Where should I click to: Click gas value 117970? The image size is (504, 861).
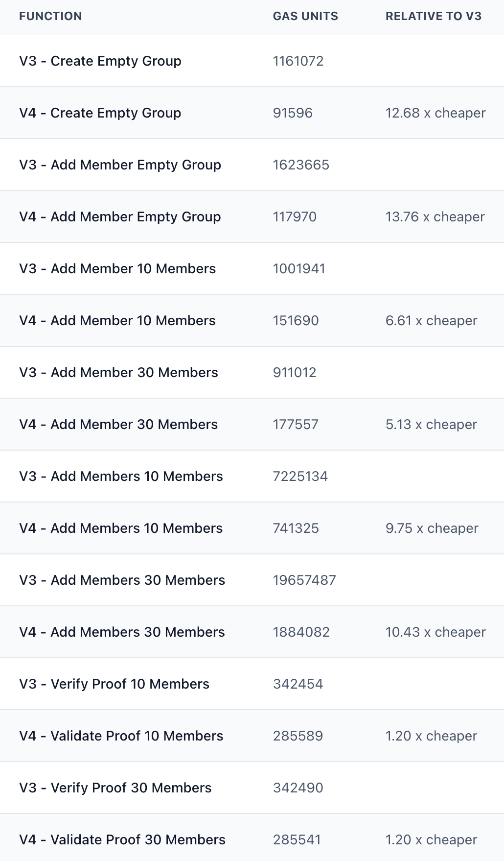pos(295,217)
